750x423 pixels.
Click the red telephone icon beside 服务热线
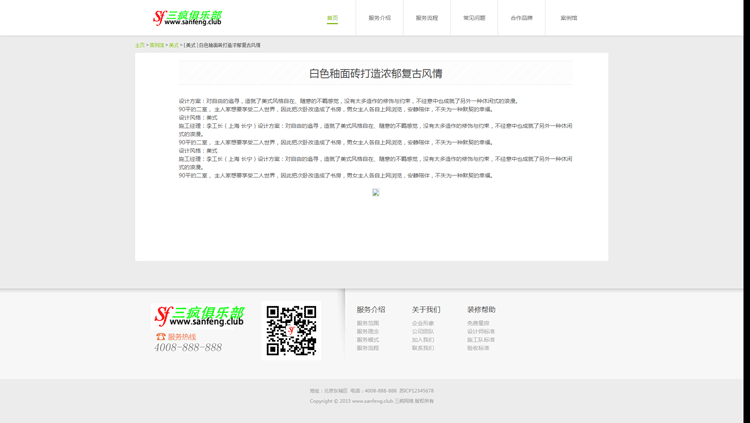pyautogui.click(x=161, y=336)
